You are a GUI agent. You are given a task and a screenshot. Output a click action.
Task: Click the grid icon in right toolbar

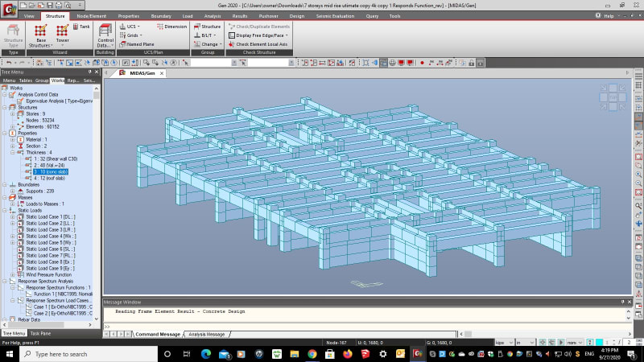tap(638, 85)
